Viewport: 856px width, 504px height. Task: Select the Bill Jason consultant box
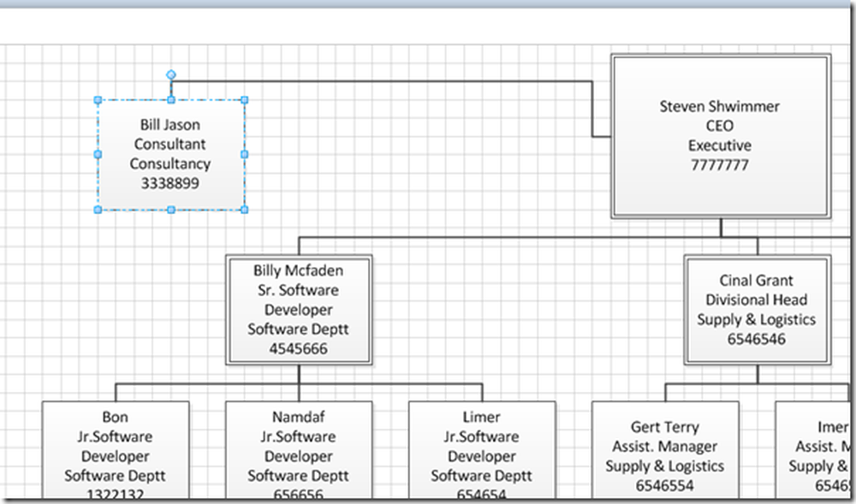click(171, 154)
